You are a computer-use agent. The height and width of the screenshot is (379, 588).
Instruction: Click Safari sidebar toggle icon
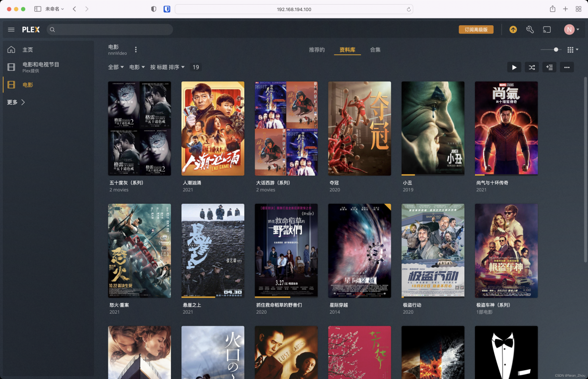coord(38,9)
